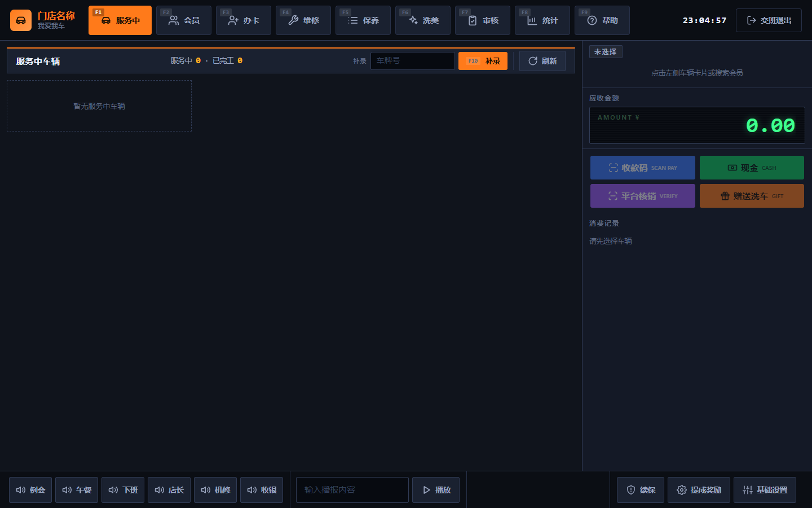Screen dimensions: 812x508
Task: Play the 下班 announcement
Action: click(x=123, y=490)
